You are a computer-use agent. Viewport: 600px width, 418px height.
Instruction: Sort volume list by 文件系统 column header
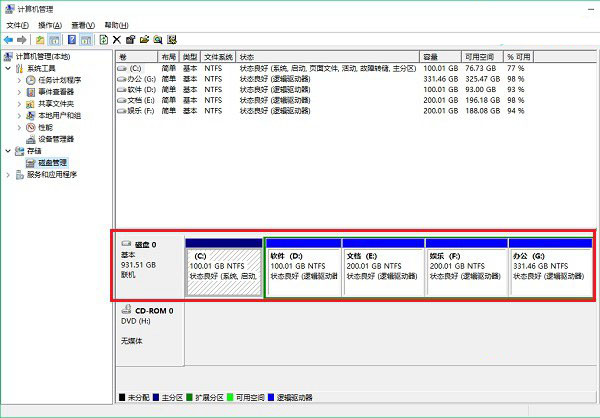point(218,57)
